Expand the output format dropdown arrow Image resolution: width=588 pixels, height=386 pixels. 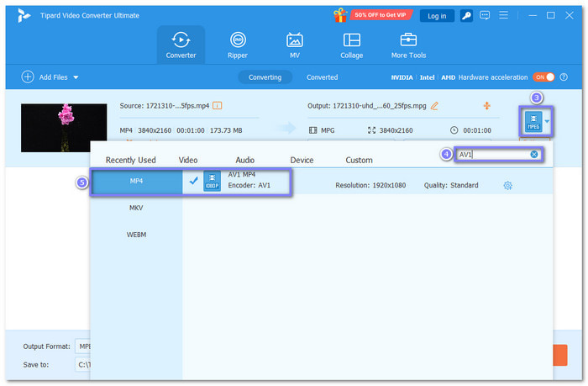tap(547, 121)
